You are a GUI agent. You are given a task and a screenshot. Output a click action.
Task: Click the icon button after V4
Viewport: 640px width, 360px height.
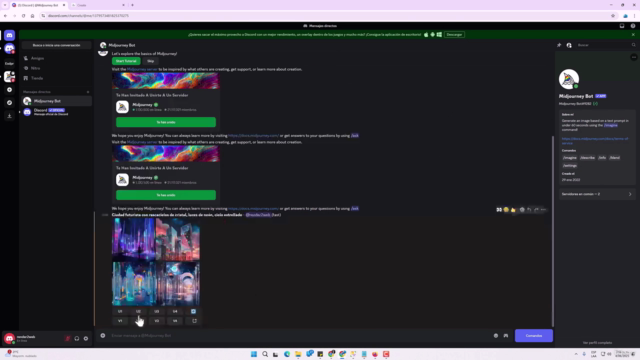(x=194, y=321)
